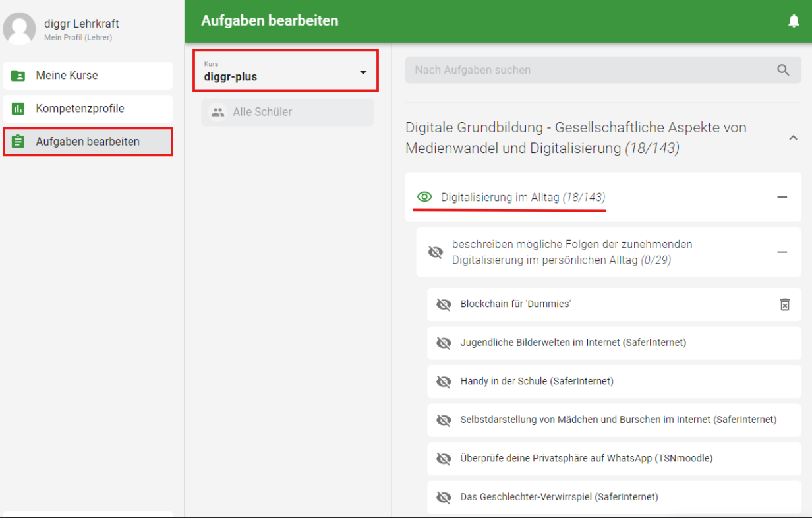Image resolution: width=812 pixels, height=518 pixels.
Task: Collapse the Digitale Grundbildung section chevron
Action: [x=793, y=138]
